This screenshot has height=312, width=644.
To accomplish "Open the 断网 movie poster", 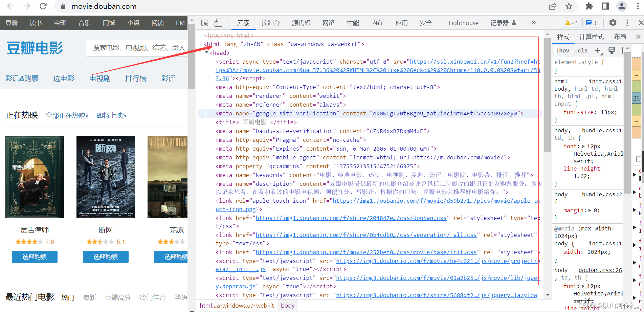I will [x=106, y=177].
